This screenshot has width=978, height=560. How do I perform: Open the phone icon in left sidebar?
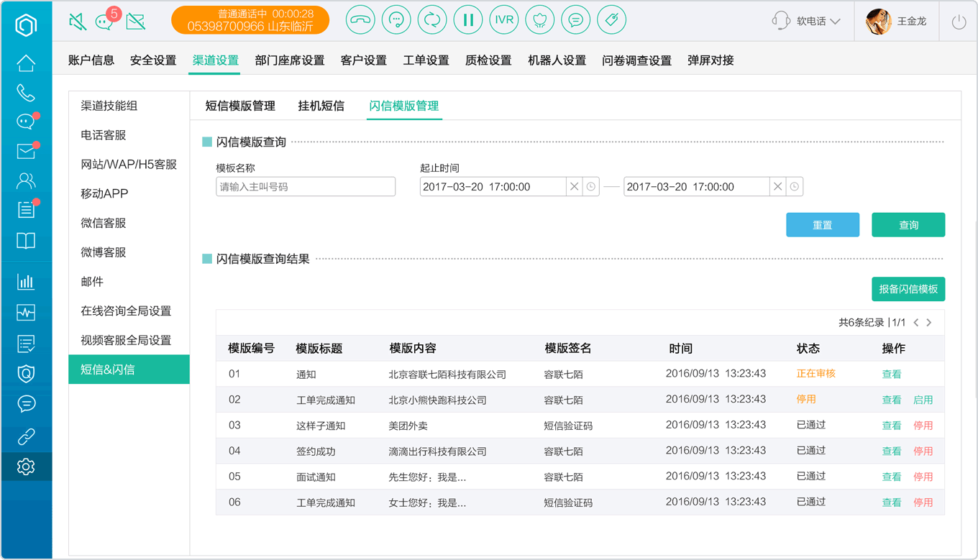tap(26, 93)
